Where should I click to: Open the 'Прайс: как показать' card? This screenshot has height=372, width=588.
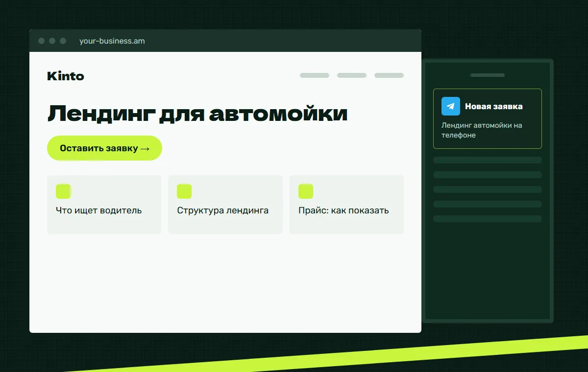[x=346, y=205]
